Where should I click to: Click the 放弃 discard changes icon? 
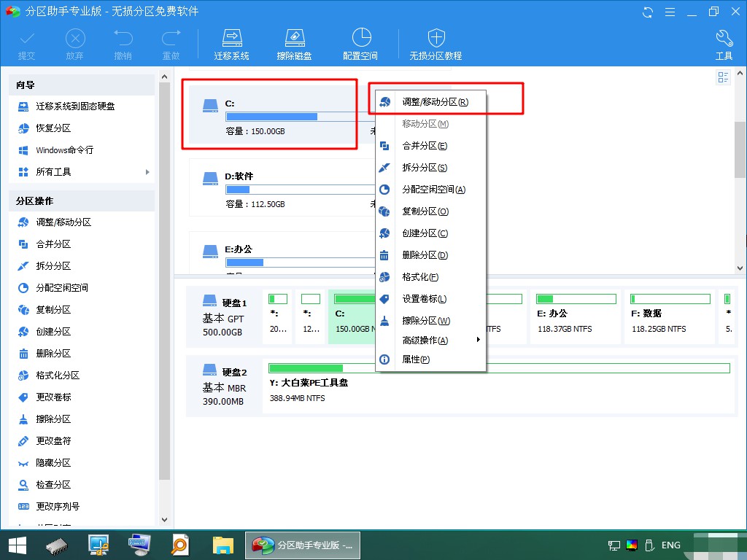click(x=74, y=42)
